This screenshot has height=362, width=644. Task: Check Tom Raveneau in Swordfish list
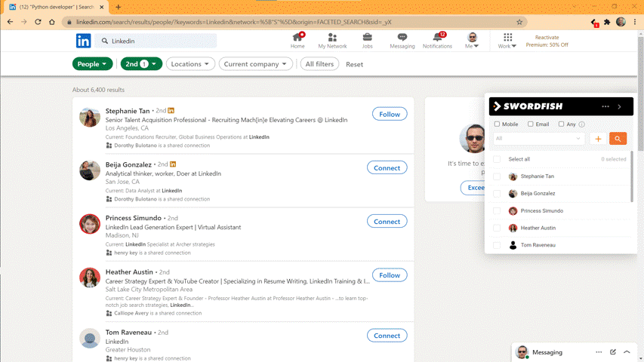[497, 245]
